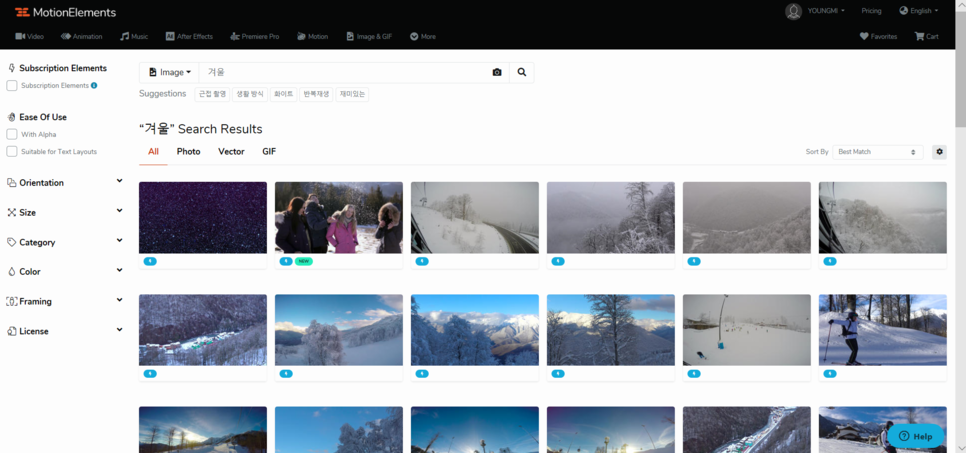This screenshot has height=453, width=966.
Task: Open the snowy road curve thumbnail
Action: pos(475,218)
